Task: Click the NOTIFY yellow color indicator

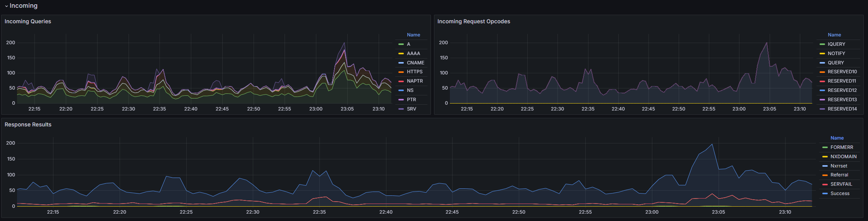Action: point(822,54)
